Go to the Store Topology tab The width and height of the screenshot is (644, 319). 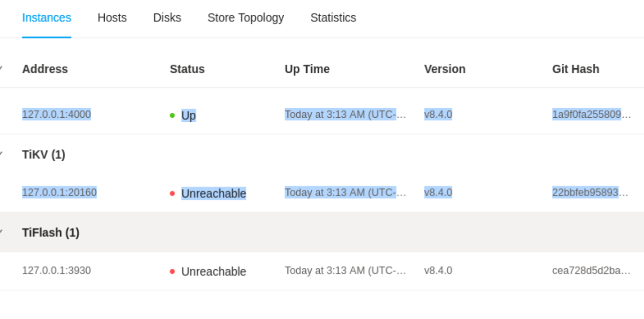point(246,18)
